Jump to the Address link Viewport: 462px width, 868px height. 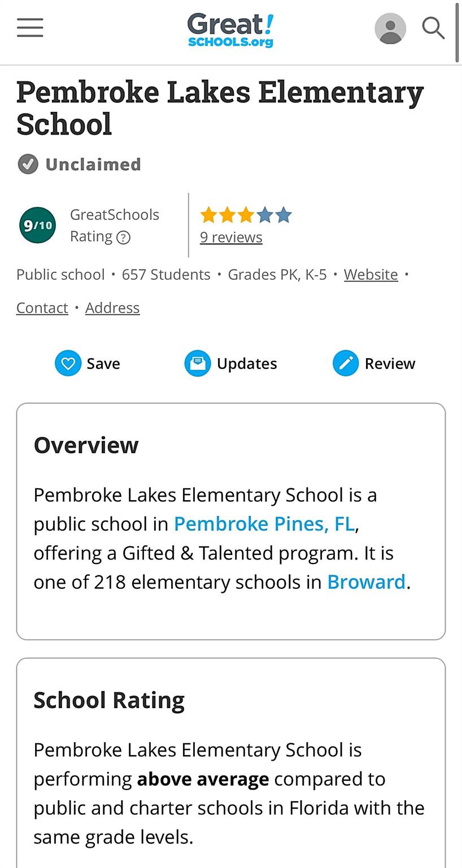(x=112, y=308)
